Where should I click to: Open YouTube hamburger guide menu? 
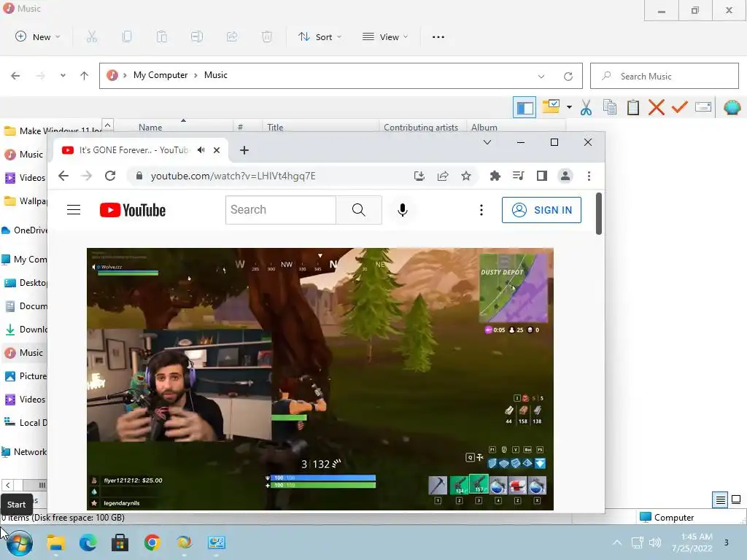pyautogui.click(x=74, y=209)
